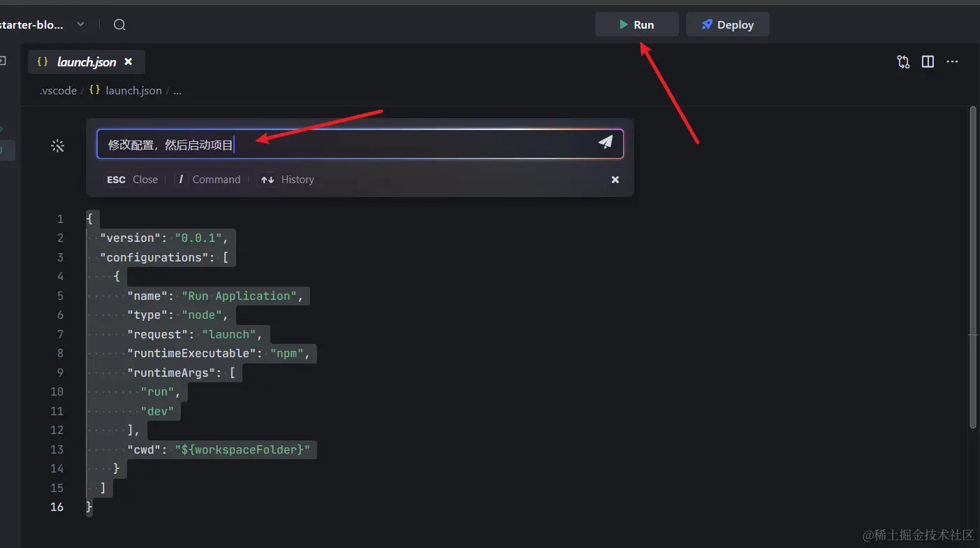Image resolution: width=980 pixels, height=548 pixels.
Task: Open the editor more actions ellipsis
Action: click(x=952, y=62)
